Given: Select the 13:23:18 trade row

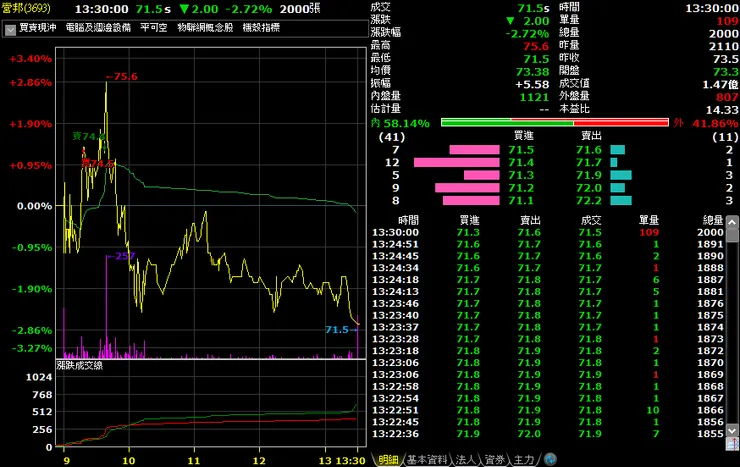Looking at the screenshot, I should pyautogui.click(x=548, y=350).
